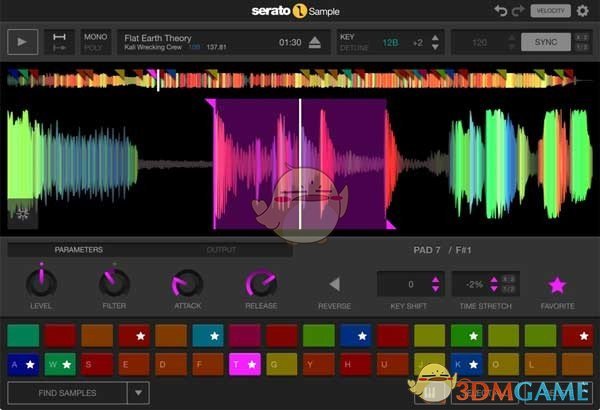Click the ATTACK knob
The width and height of the screenshot is (600, 410).
coord(187,284)
